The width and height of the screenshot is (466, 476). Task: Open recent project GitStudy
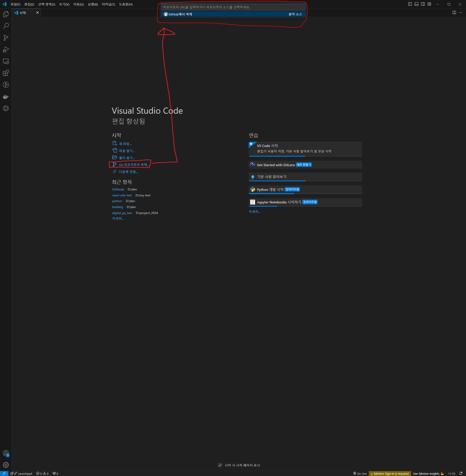pyautogui.click(x=118, y=190)
